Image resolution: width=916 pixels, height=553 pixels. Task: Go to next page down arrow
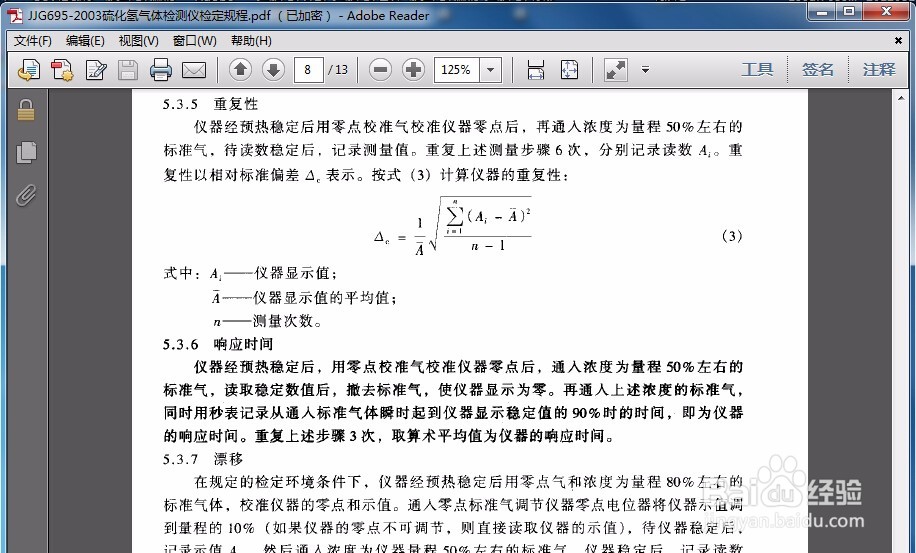pyautogui.click(x=273, y=69)
